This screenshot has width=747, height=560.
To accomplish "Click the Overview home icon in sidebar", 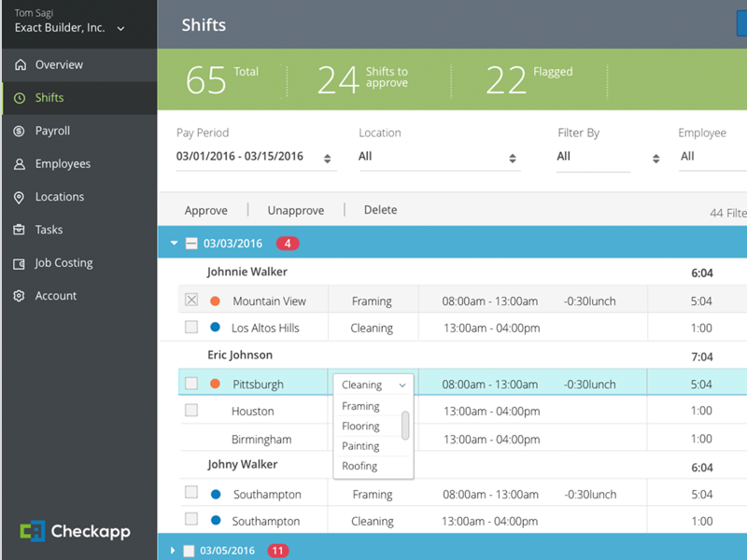I will point(20,65).
